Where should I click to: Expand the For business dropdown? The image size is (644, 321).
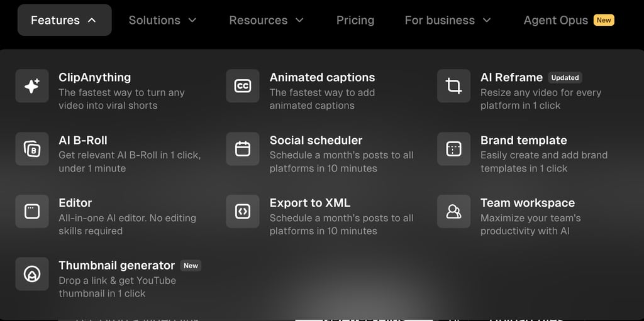click(x=447, y=20)
